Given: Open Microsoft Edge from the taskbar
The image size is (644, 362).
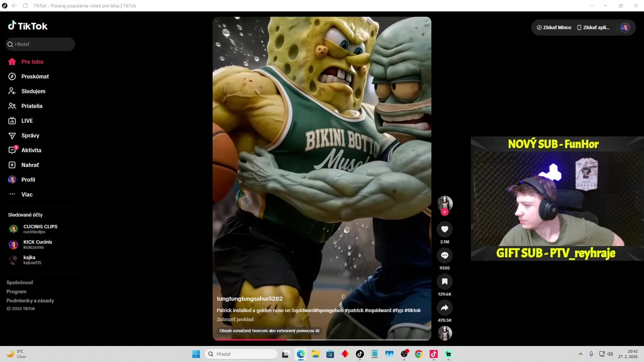Looking at the screenshot, I should click(x=301, y=354).
